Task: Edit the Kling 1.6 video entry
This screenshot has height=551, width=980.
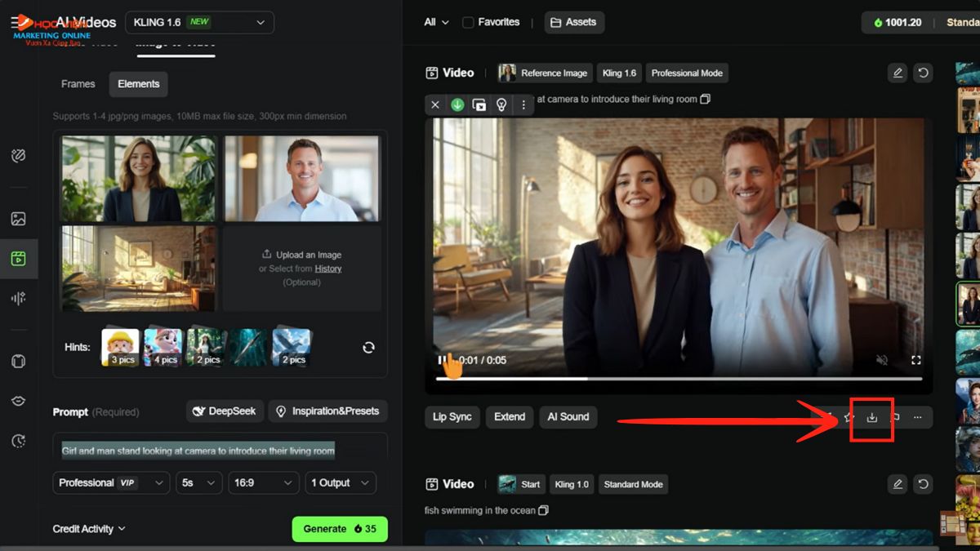Action: pyautogui.click(x=898, y=73)
